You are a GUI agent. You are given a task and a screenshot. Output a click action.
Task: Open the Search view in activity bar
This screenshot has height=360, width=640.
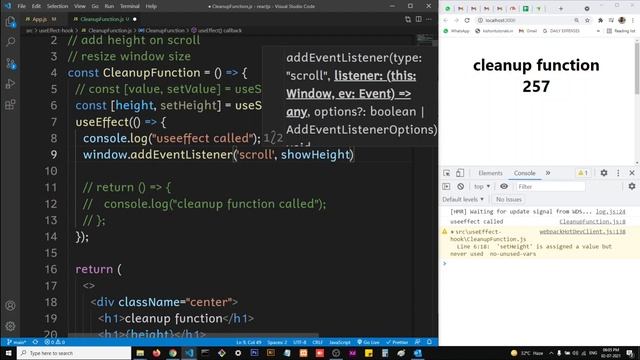11,42
